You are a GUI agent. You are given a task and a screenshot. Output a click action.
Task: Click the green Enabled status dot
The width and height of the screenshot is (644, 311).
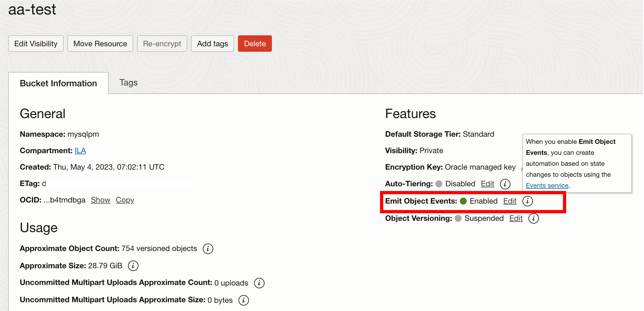point(463,201)
